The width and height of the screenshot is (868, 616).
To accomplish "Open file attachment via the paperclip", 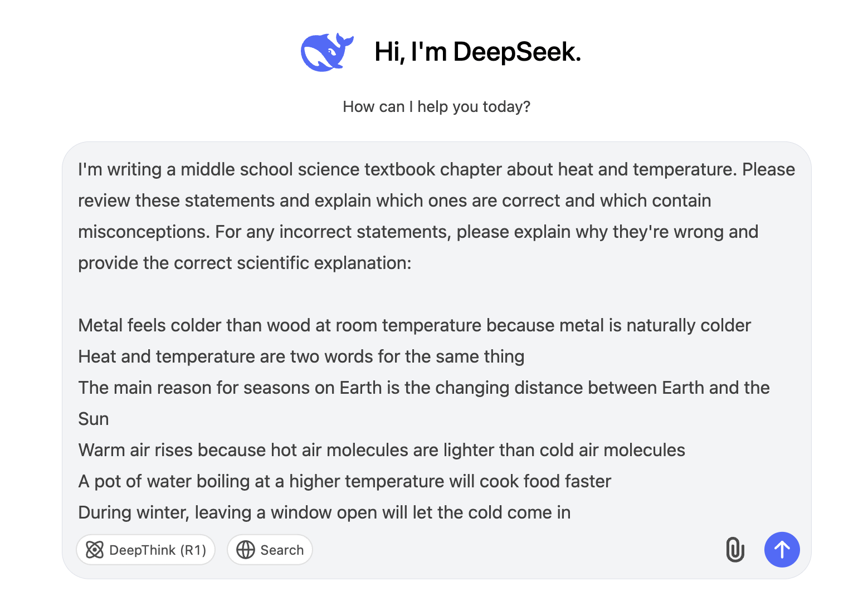I will click(x=735, y=550).
